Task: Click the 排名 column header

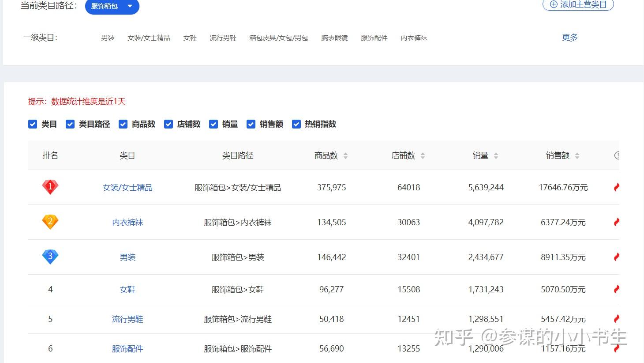Action: click(50, 155)
